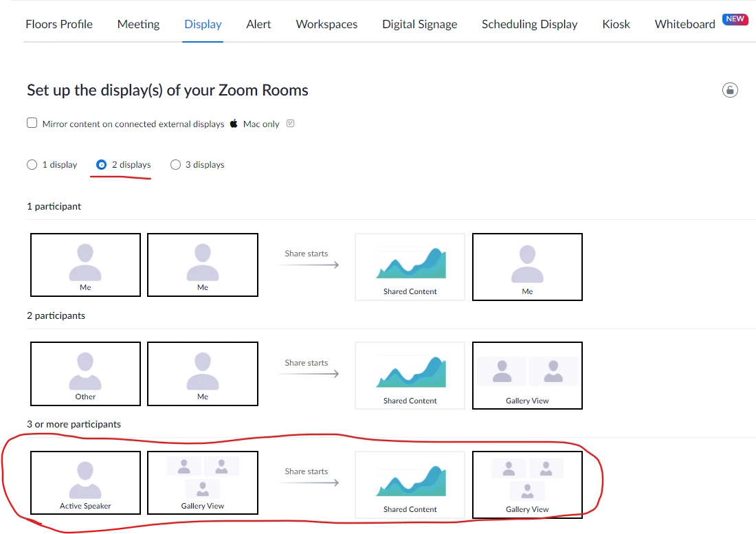Open the Floors Profile tab
This screenshot has width=756, height=534.
click(x=59, y=24)
